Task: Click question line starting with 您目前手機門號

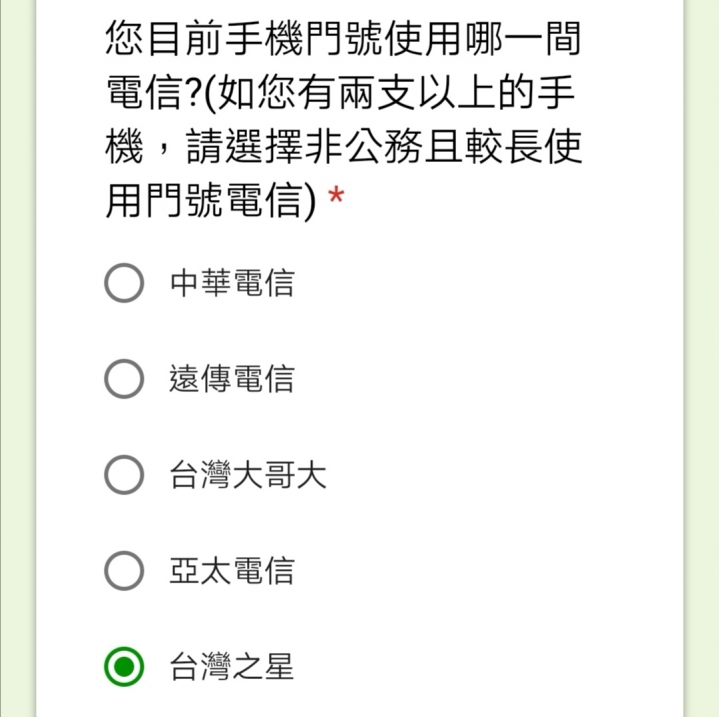Action: click(343, 39)
